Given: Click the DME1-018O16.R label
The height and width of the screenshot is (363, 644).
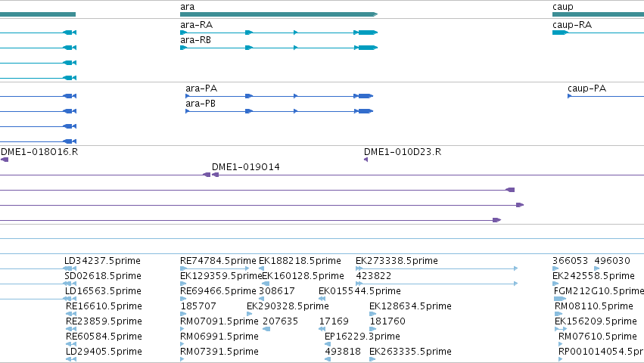Looking at the screenshot, I should tap(39, 152).
